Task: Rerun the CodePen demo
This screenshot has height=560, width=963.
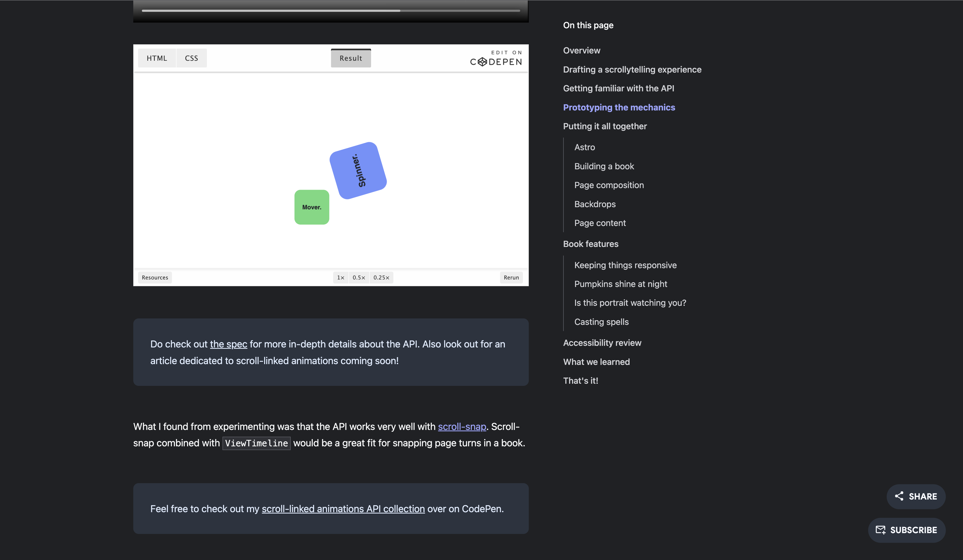Action: click(511, 278)
